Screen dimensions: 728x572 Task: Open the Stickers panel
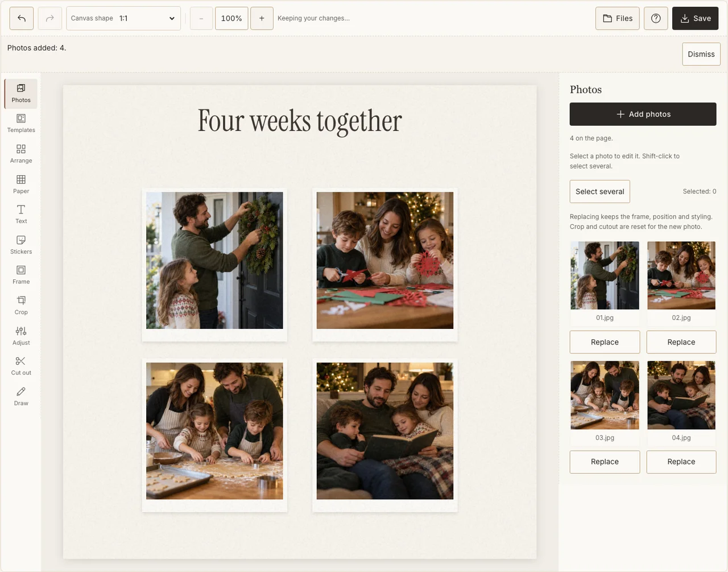click(x=21, y=245)
